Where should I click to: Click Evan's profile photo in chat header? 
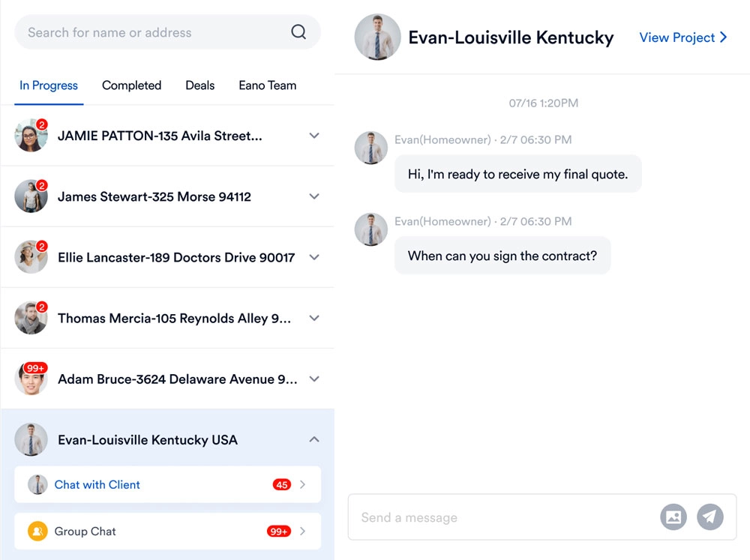[x=377, y=37]
